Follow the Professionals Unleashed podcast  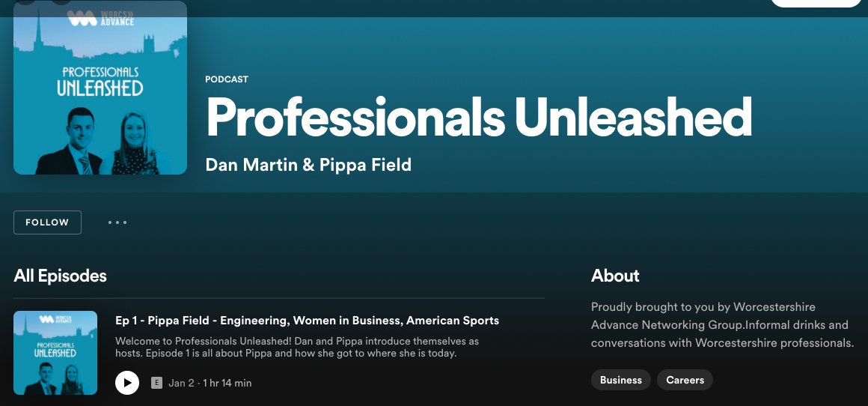(x=48, y=222)
